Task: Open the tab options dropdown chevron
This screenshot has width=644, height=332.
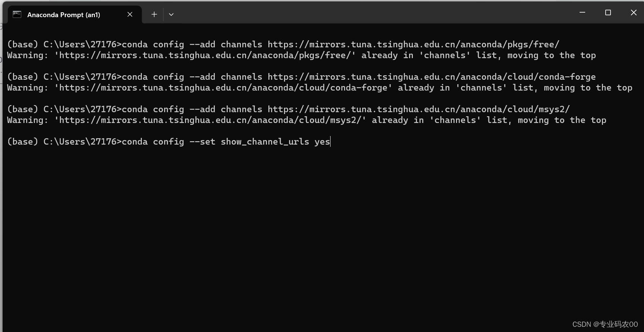Action: (x=171, y=14)
